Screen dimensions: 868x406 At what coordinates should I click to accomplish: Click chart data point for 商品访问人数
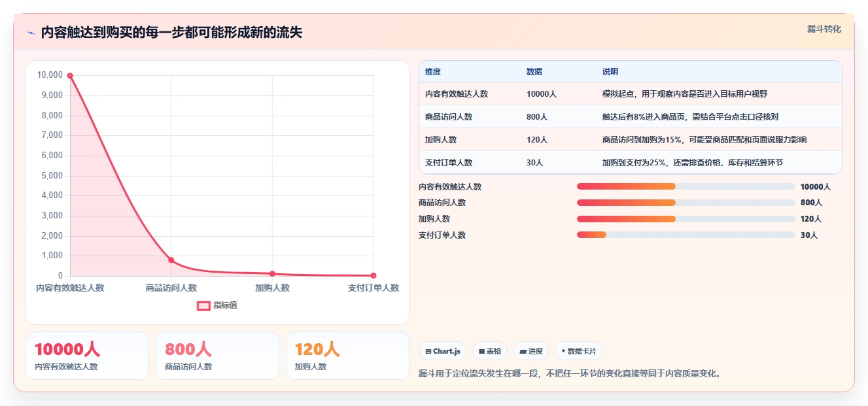click(x=171, y=260)
